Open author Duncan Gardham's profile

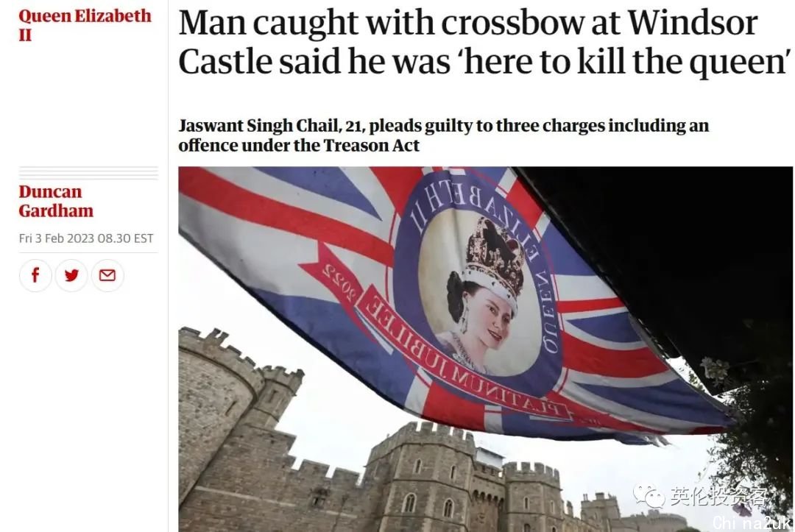pos(56,201)
